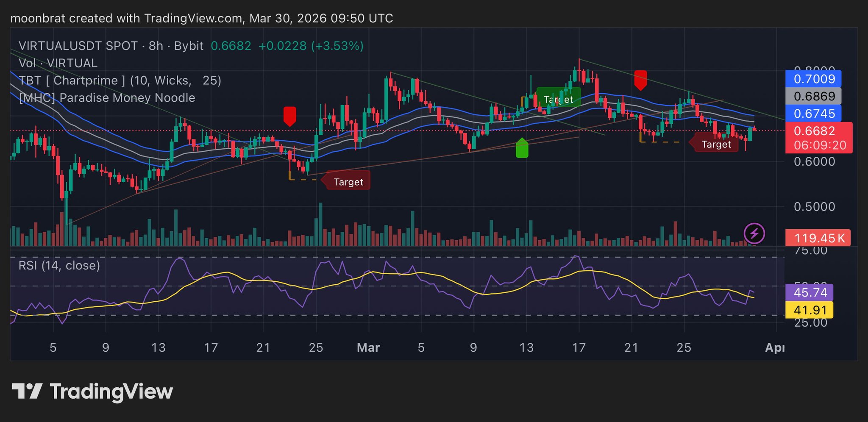
Task: Click the 45.74 RSI value label
Action: 809,293
